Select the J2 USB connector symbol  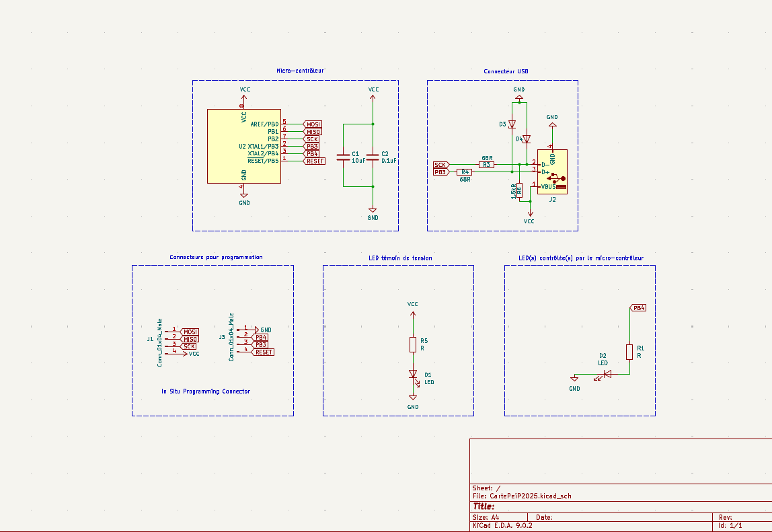552,172
